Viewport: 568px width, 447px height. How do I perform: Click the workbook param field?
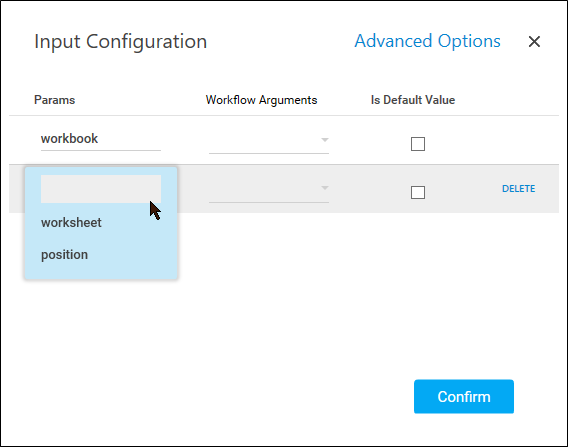(101, 139)
